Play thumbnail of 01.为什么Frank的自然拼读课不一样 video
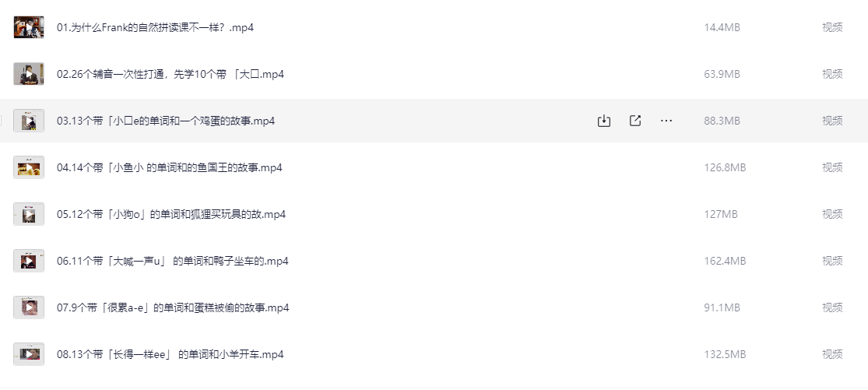The image size is (868, 390). [x=29, y=27]
